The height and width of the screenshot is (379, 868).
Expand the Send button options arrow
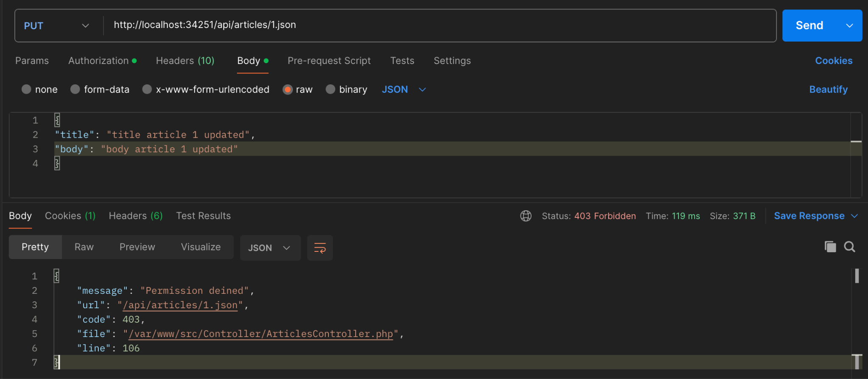click(849, 26)
